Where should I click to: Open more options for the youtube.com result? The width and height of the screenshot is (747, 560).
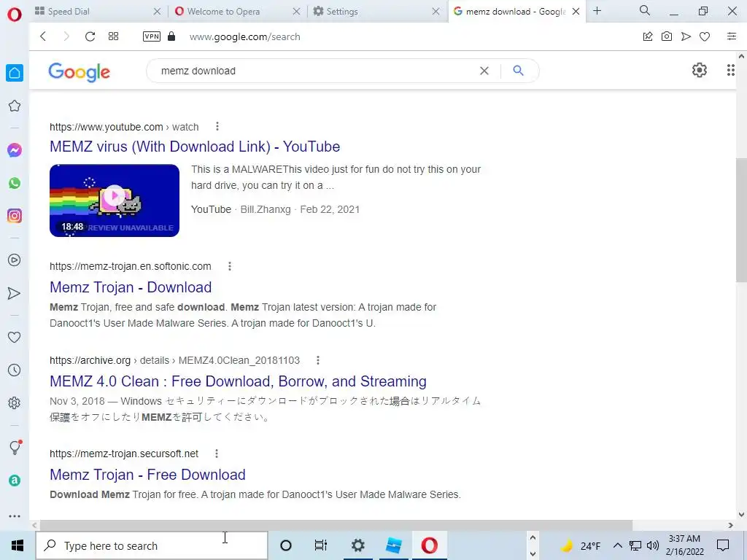(217, 126)
